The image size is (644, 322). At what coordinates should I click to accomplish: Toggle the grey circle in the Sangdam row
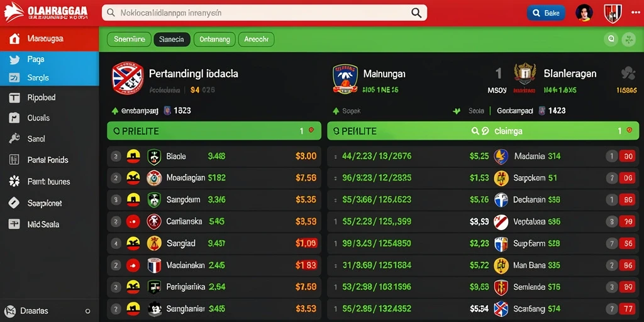pyautogui.click(x=116, y=200)
